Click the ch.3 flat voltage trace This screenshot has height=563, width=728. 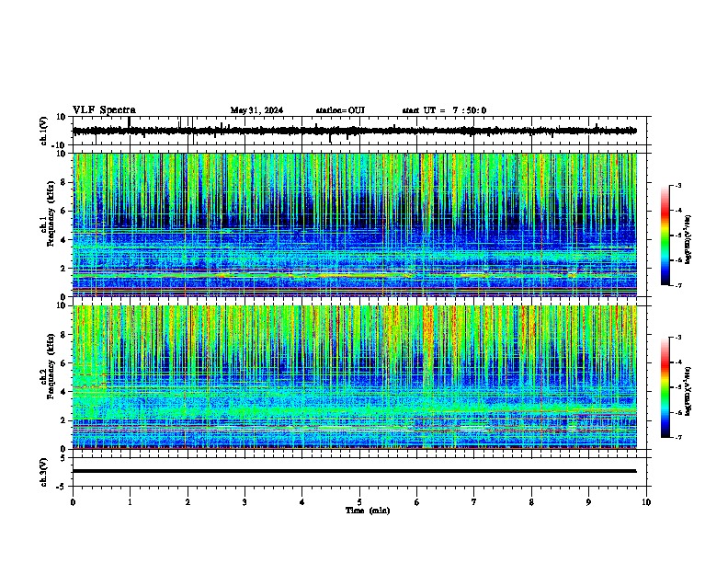[355, 471]
